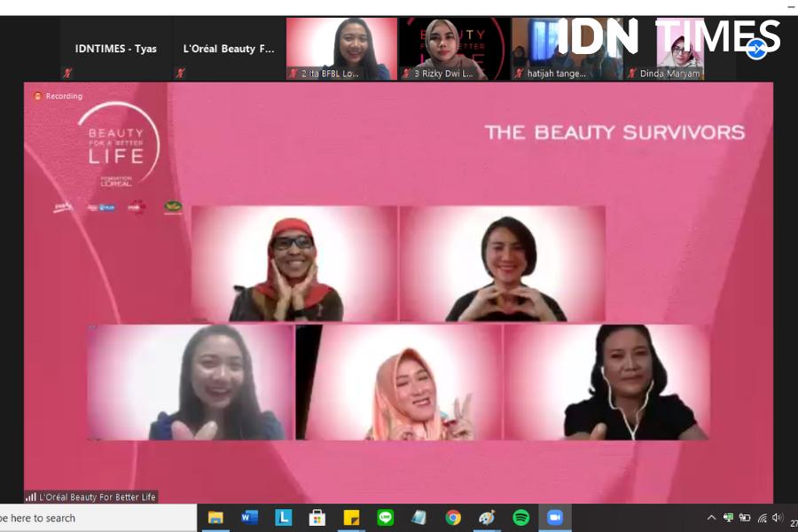Open Google Chrome from the taskbar
The image size is (798, 532).
tap(453, 518)
